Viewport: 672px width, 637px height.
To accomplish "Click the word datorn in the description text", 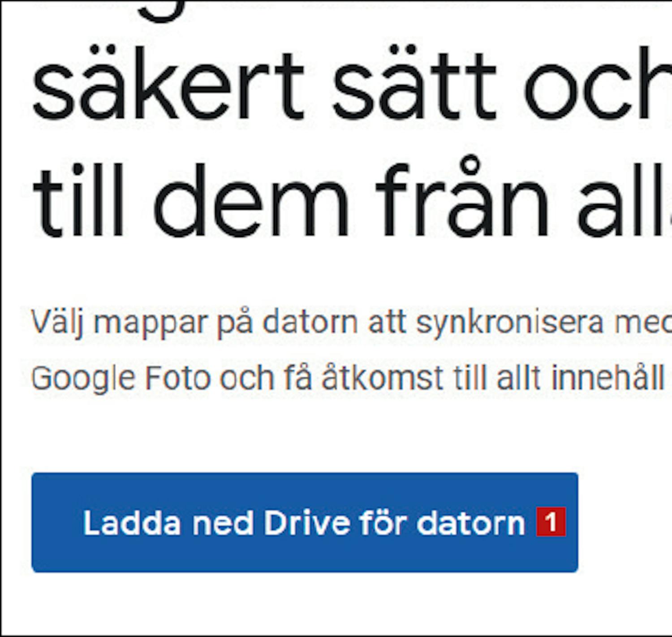I will tap(310, 323).
